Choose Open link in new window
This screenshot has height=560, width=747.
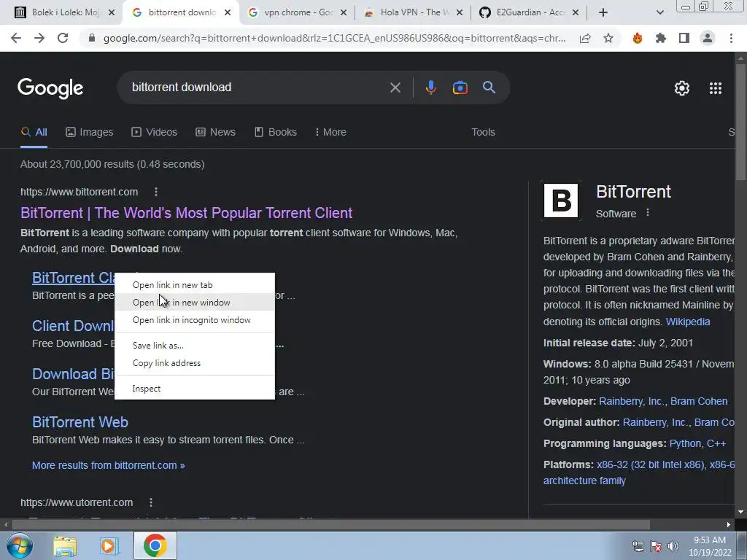[195, 303]
